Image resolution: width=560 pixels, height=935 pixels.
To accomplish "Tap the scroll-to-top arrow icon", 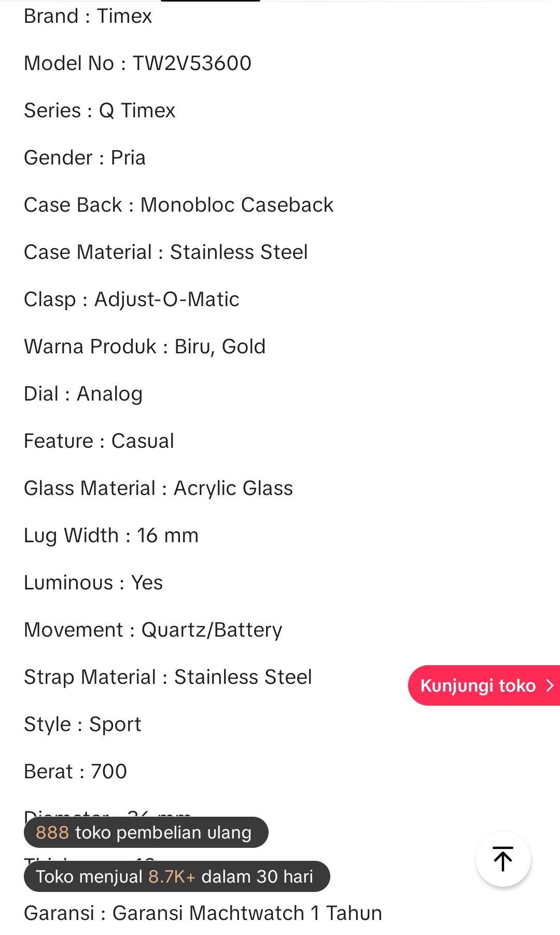I will 502,859.
